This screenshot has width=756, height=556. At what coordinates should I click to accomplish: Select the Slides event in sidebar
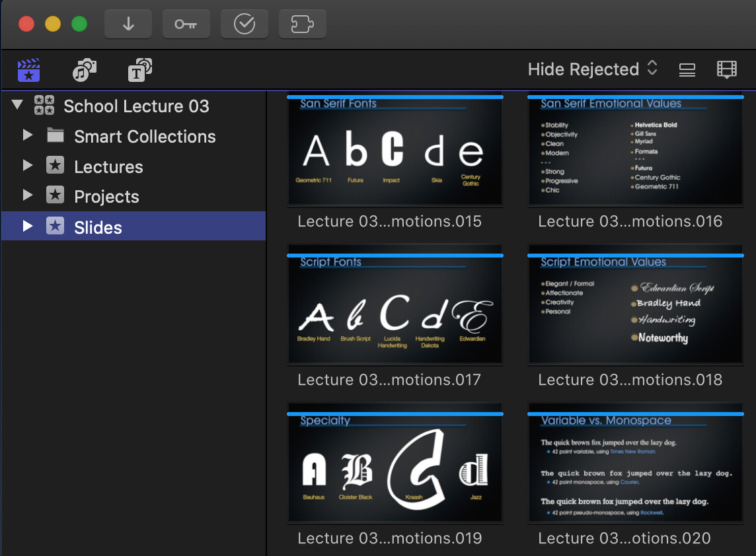(x=98, y=227)
